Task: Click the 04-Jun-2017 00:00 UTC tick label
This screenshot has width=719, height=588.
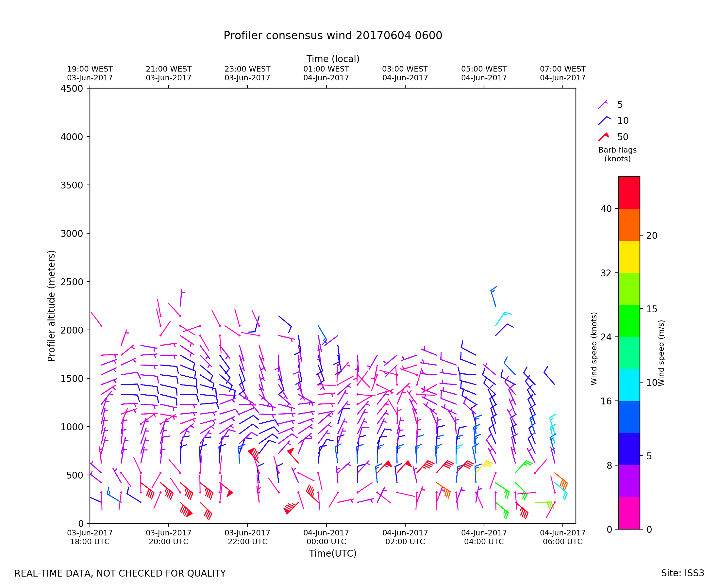Action: (326, 537)
